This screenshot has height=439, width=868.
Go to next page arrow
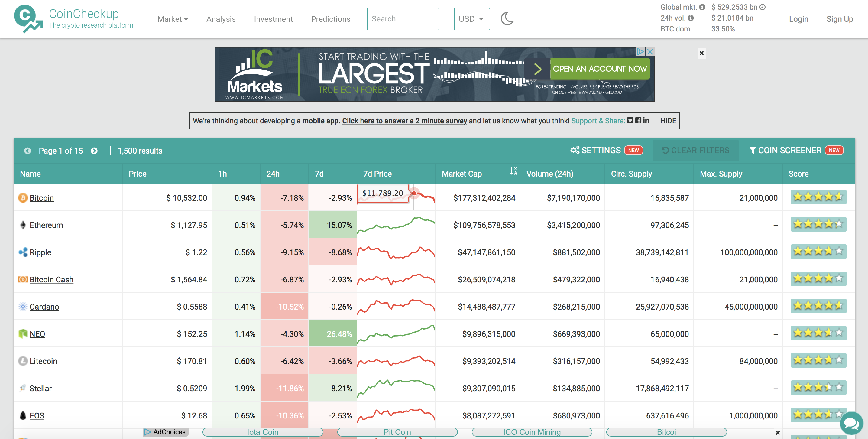pyautogui.click(x=94, y=151)
